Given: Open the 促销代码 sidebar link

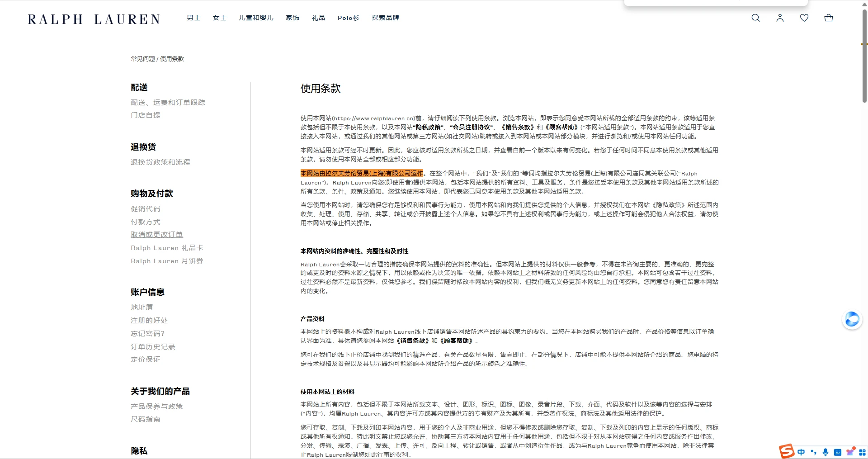Looking at the screenshot, I should point(146,209).
